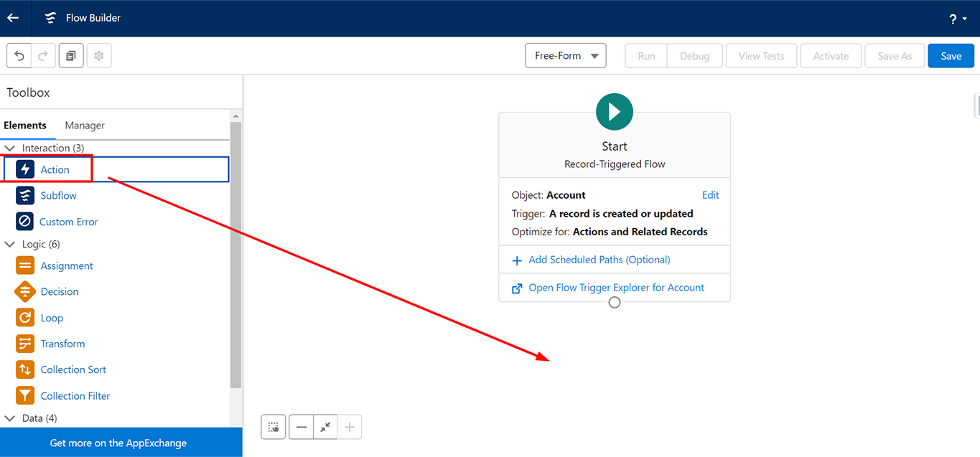Viewport: 980px width, 457px height.
Task: Click the View Tests button
Action: point(761,56)
